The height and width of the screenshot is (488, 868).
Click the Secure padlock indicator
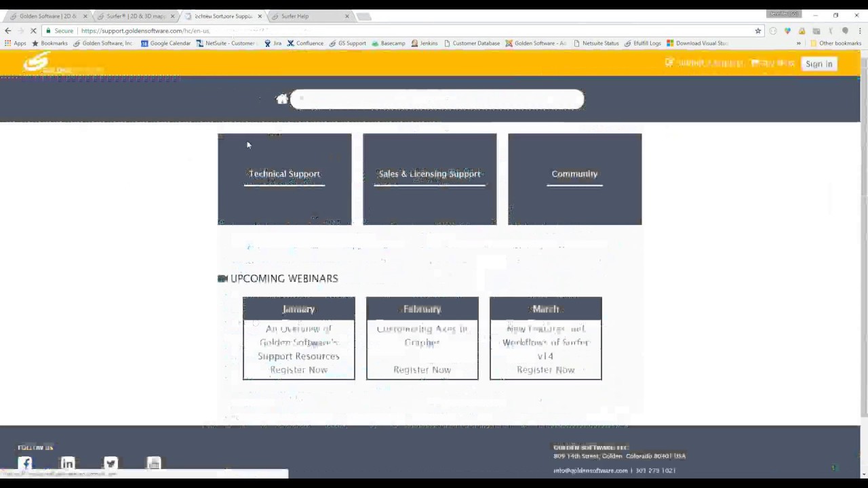click(59, 30)
